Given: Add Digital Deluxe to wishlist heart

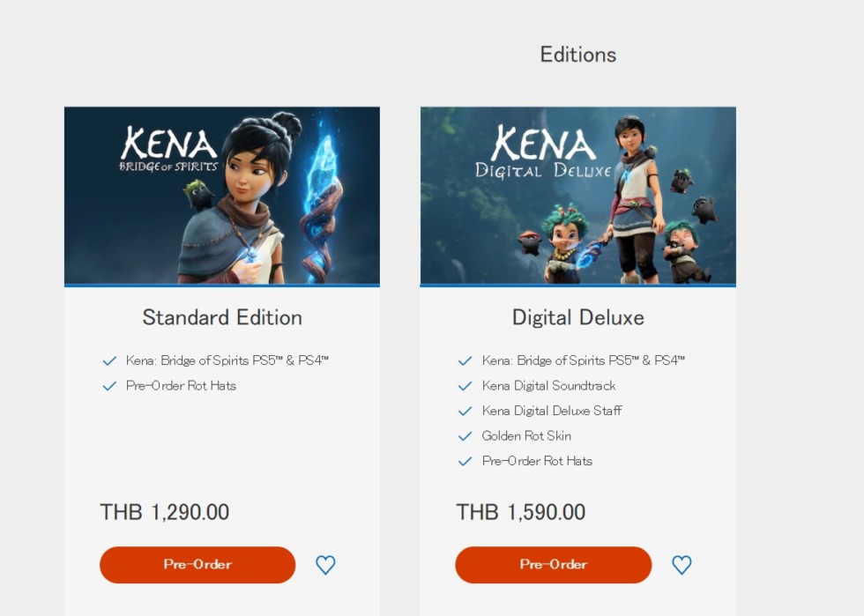Looking at the screenshot, I should tap(682, 565).
